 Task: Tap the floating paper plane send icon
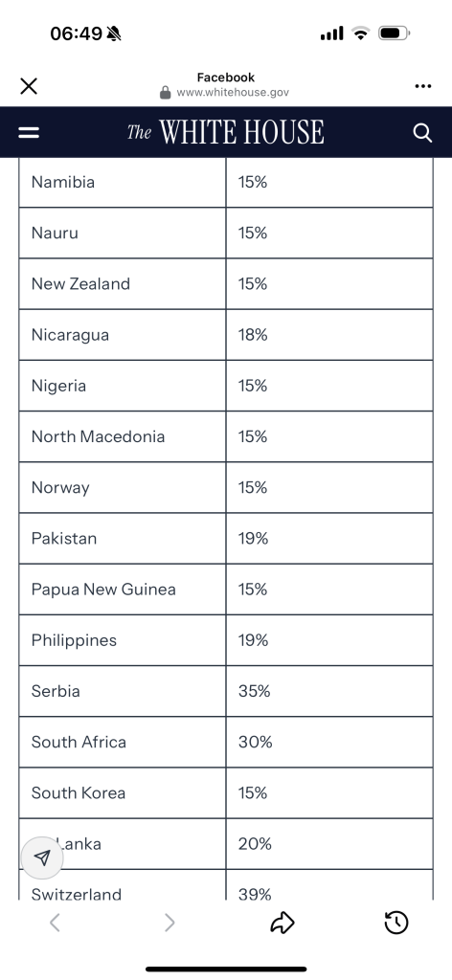pos(42,857)
